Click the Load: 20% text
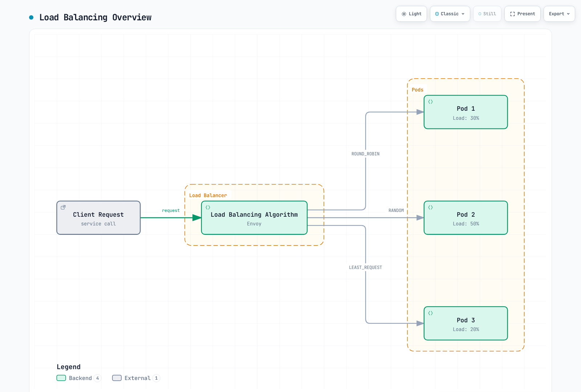The height and width of the screenshot is (392, 581). coord(466,329)
